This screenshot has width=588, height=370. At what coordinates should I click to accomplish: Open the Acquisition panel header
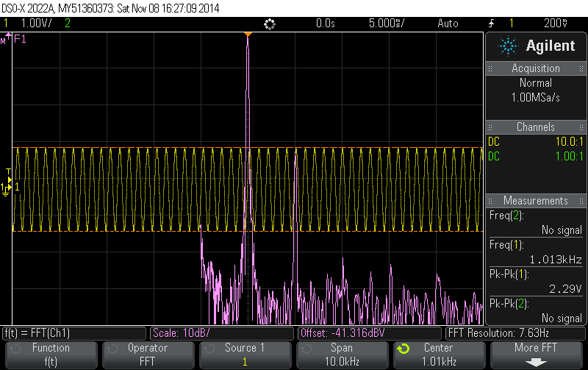[x=536, y=68]
